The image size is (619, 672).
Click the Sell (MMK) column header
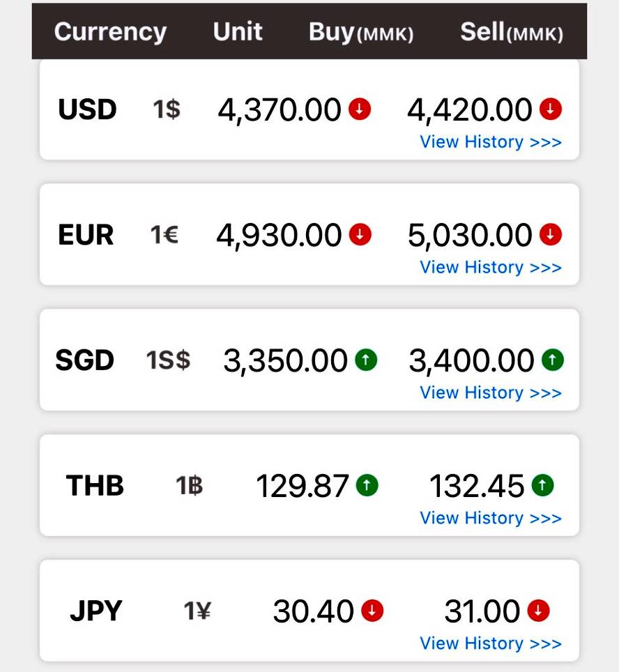point(512,33)
